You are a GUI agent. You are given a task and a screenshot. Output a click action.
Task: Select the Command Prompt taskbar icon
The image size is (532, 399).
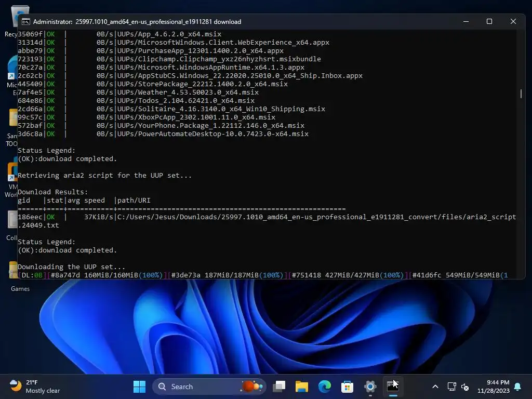coord(393,387)
